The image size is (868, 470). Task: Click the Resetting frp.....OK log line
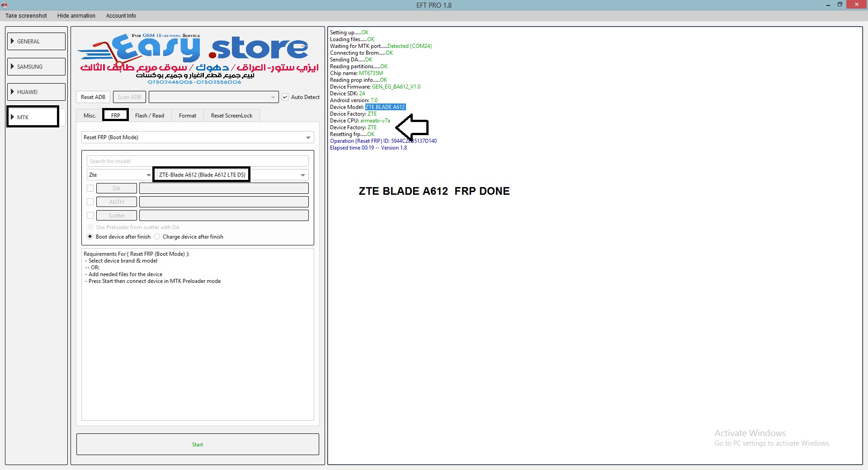point(352,134)
